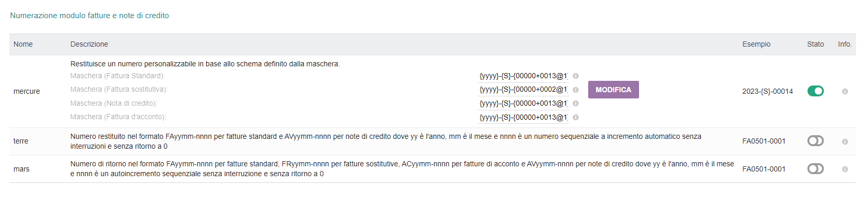Click the Esempio column header
868x214 pixels.
coord(756,44)
